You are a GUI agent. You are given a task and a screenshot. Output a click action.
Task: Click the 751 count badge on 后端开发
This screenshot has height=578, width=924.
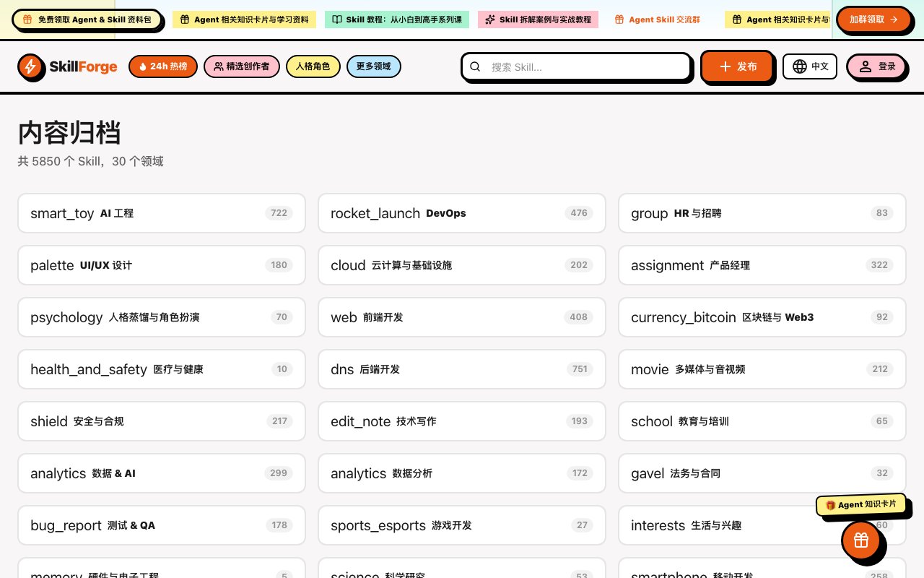coord(580,369)
